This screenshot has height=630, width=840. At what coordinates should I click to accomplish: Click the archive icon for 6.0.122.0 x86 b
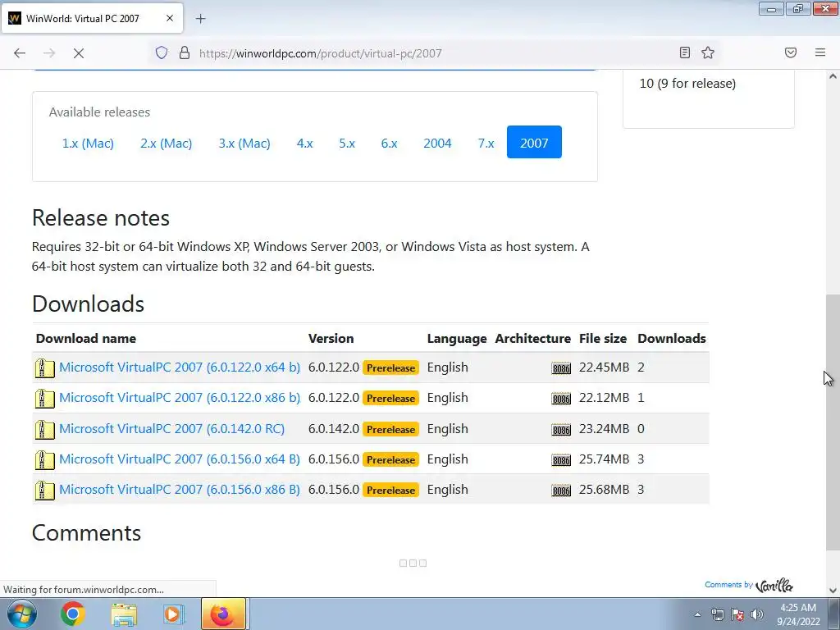(45, 399)
